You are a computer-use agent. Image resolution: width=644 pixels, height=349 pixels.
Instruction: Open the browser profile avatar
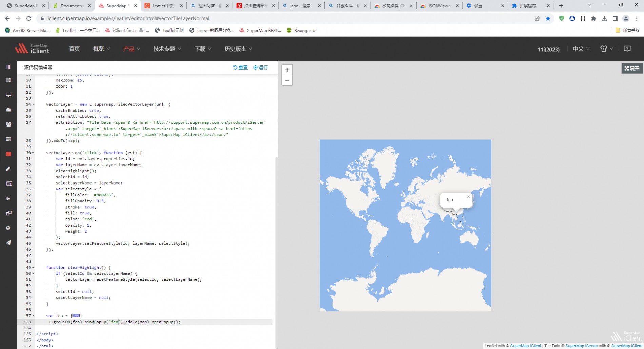tap(626, 18)
